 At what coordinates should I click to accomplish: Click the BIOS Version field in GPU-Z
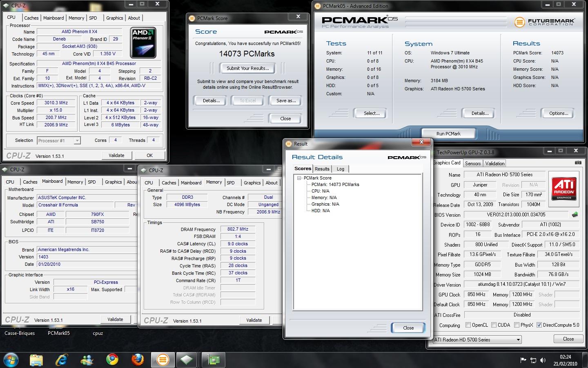coord(516,215)
